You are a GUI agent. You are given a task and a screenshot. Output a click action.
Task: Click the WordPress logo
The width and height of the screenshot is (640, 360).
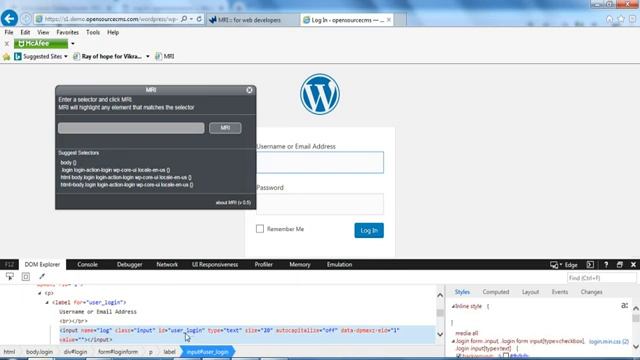coord(320,94)
